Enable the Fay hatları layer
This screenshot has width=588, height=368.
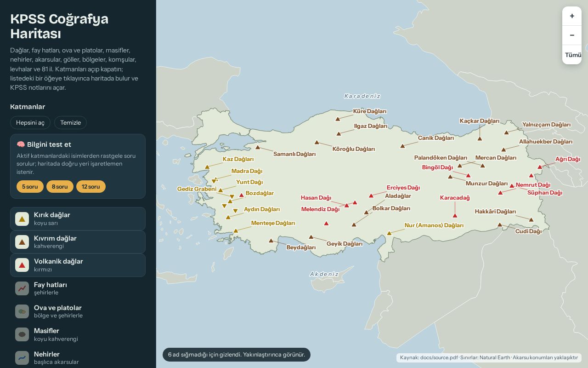point(78,288)
